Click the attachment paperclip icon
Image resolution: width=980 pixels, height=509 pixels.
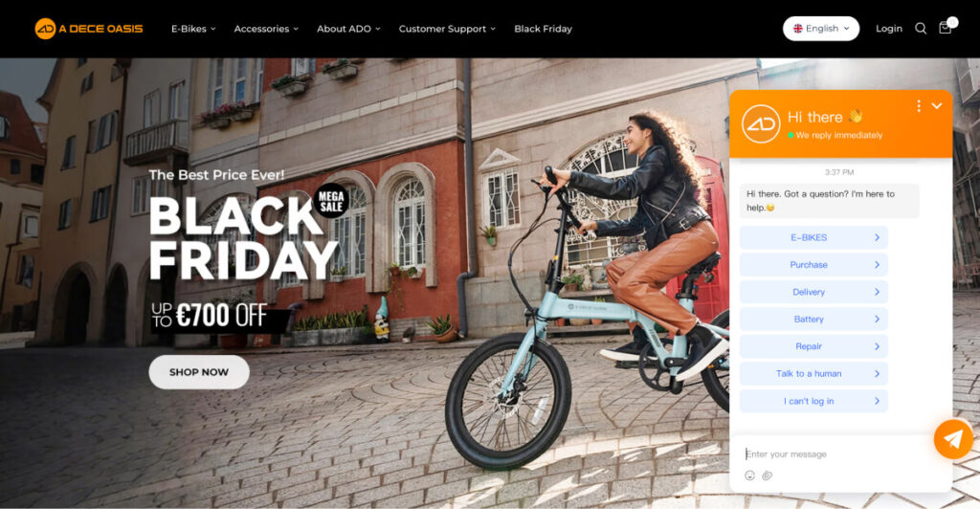767,476
